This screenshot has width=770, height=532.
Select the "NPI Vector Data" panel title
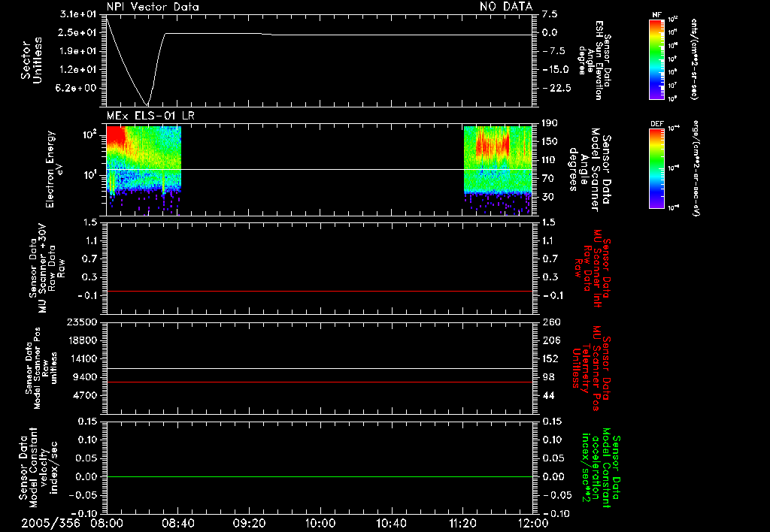tap(153, 7)
